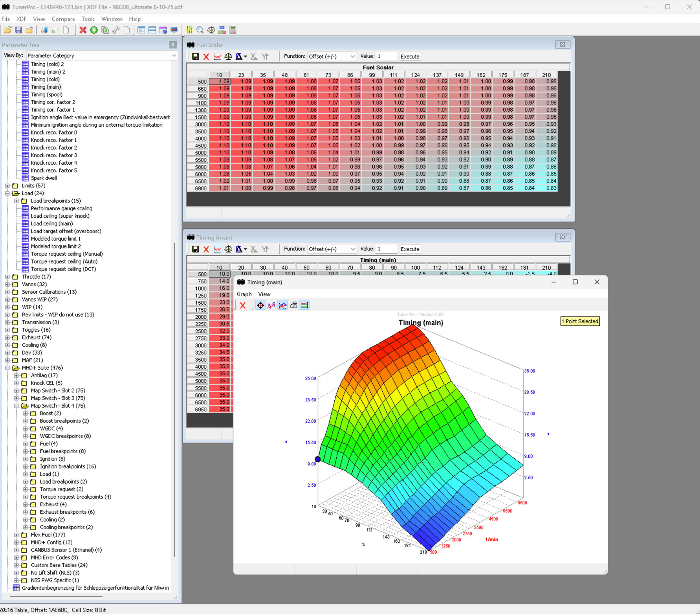Click the magnifying glass search icon
The width and height of the screenshot is (700, 614).
point(200,30)
